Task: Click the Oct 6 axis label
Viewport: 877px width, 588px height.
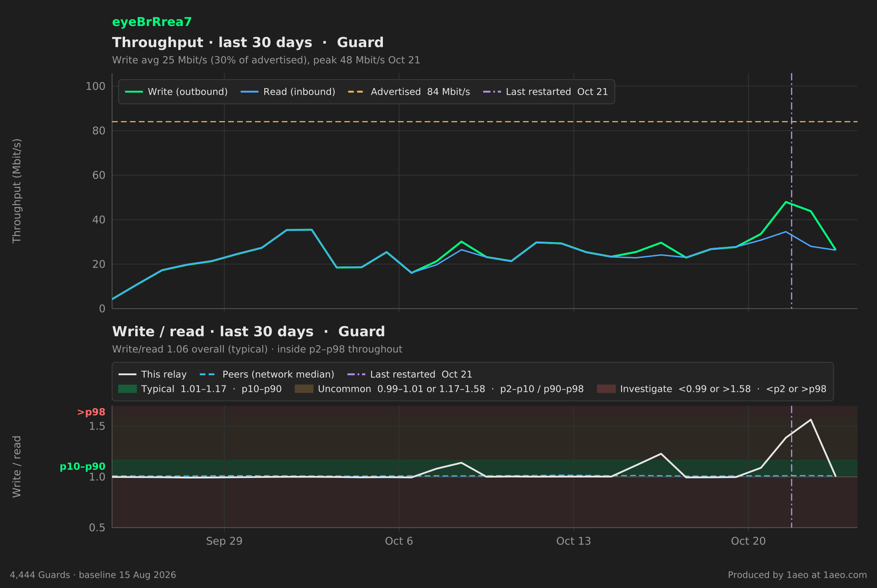Action: click(x=399, y=541)
